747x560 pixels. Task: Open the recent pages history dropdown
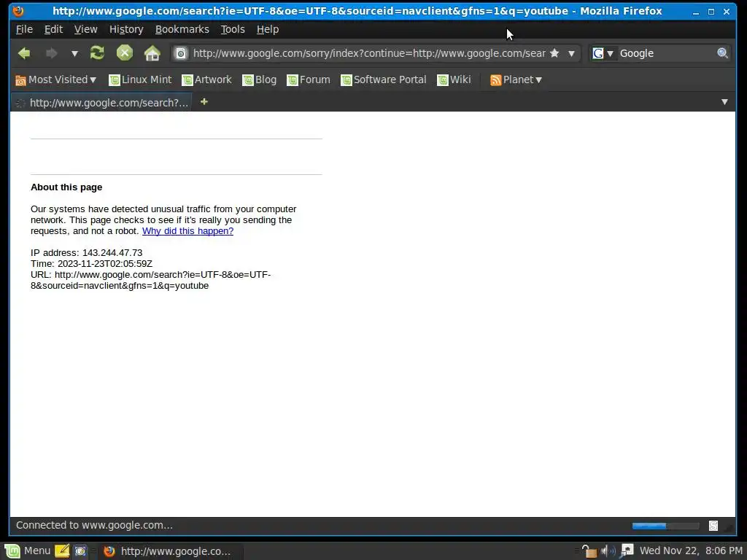[75, 53]
